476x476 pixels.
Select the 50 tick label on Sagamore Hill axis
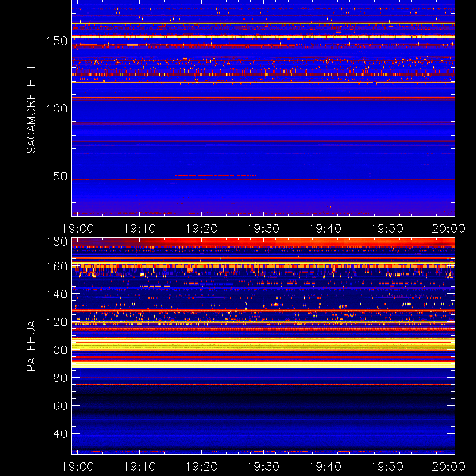tap(60, 176)
